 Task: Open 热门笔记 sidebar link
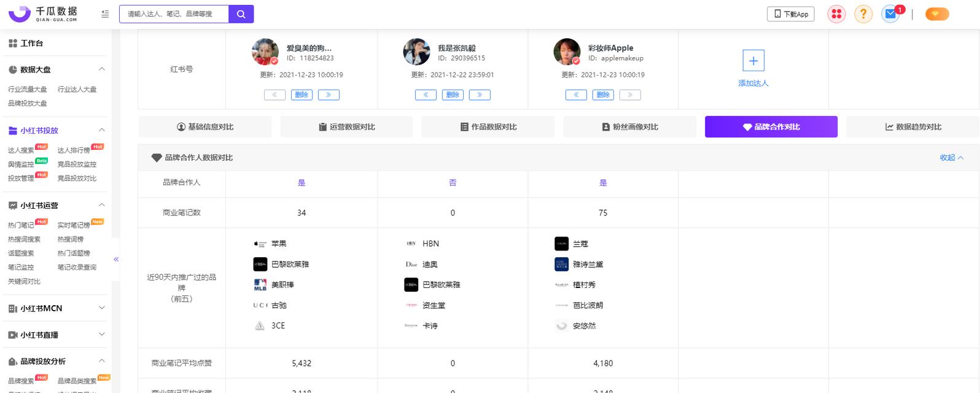point(21,225)
